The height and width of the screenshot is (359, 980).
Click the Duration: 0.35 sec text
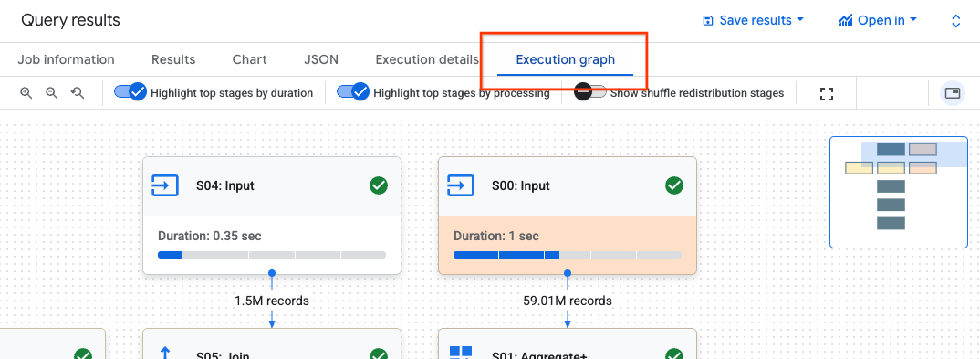(x=209, y=237)
